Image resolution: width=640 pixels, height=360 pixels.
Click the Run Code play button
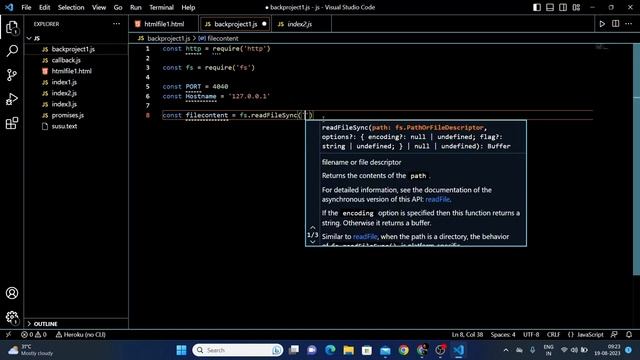[x=602, y=24]
